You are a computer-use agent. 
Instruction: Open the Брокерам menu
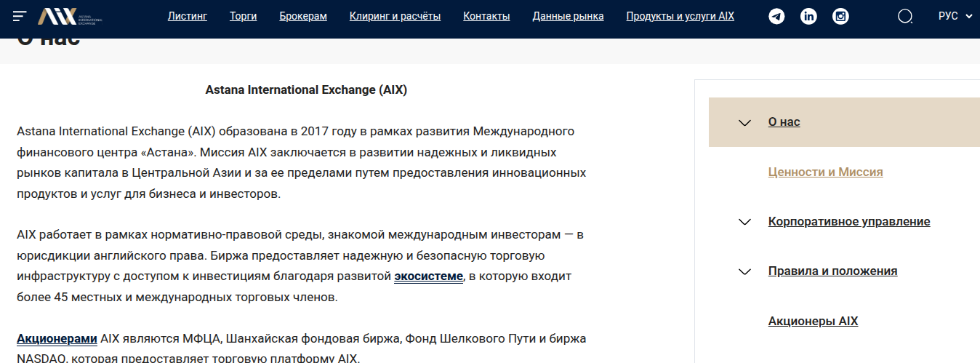coord(303,16)
